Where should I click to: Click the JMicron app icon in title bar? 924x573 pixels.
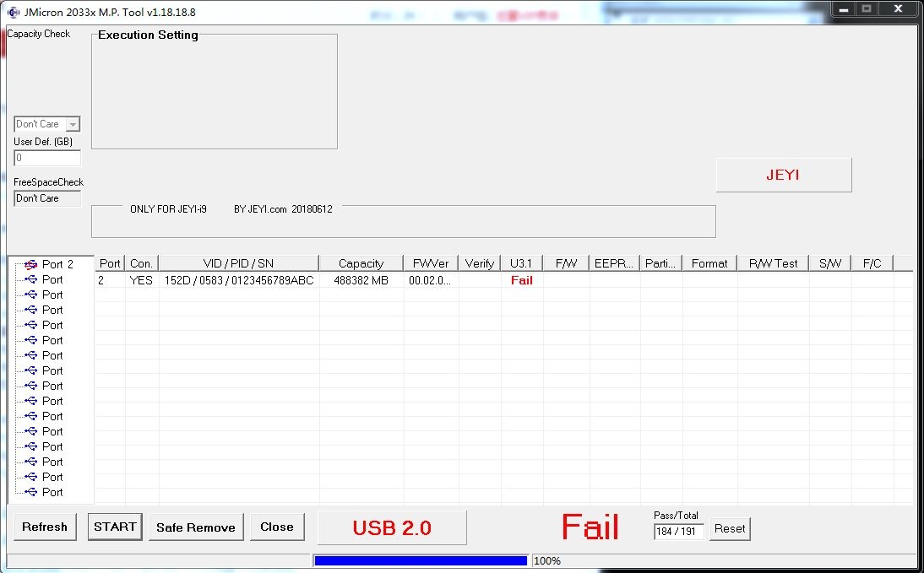click(x=13, y=12)
